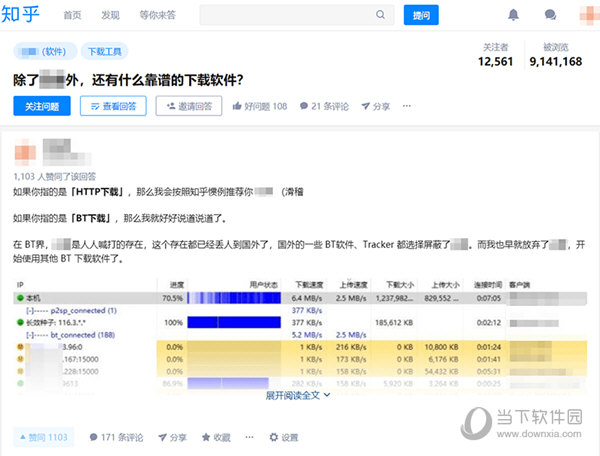Open the Zhihu logo home link
The height and width of the screenshot is (456, 600).
tap(20, 15)
